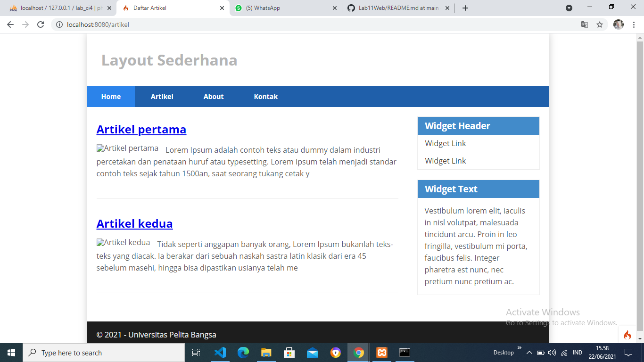Click the browser back navigation arrow

click(9, 24)
